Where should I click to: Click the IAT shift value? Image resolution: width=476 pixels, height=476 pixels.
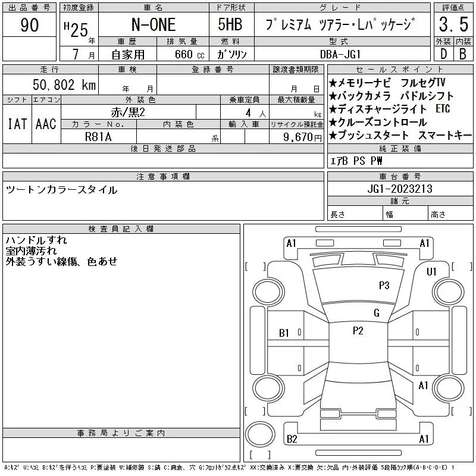17,124
